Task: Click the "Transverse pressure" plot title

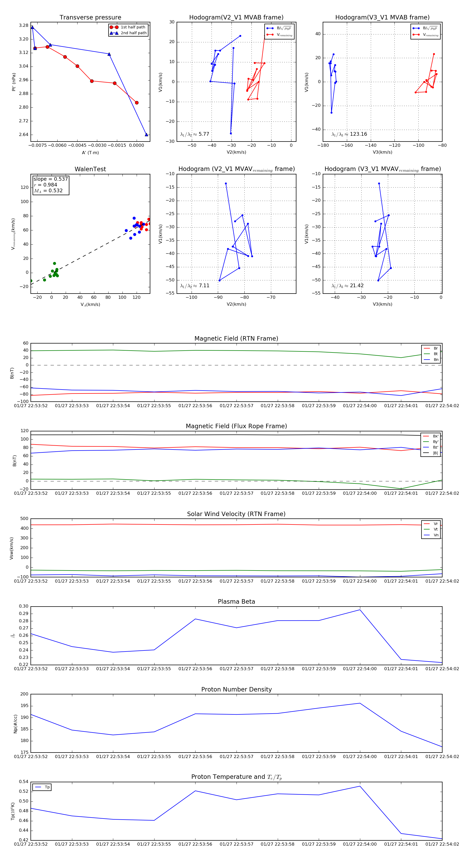Action: 90,18
